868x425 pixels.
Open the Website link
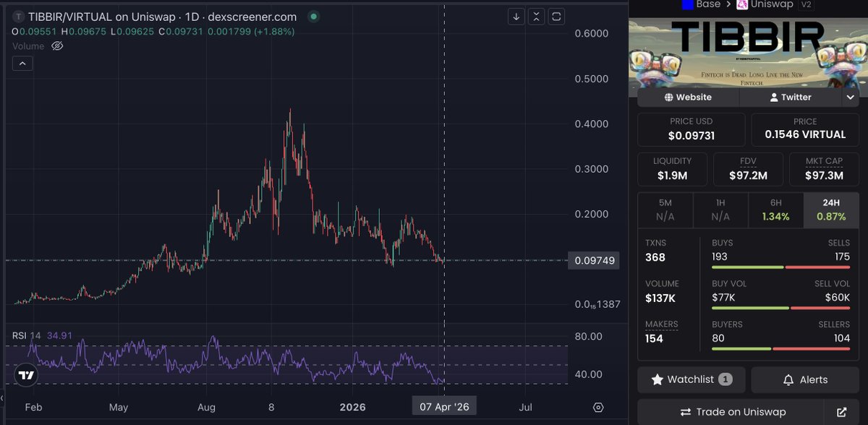(x=687, y=97)
